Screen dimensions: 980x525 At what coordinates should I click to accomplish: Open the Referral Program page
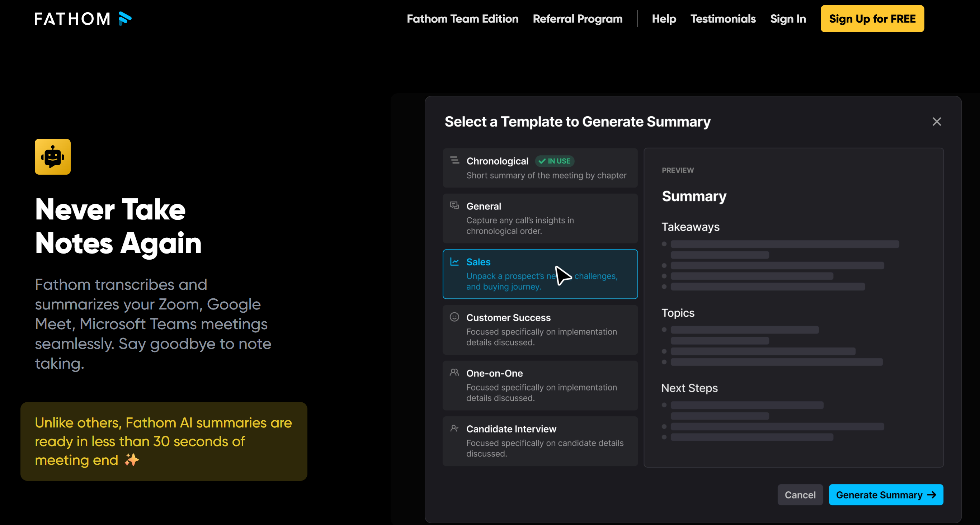click(578, 19)
